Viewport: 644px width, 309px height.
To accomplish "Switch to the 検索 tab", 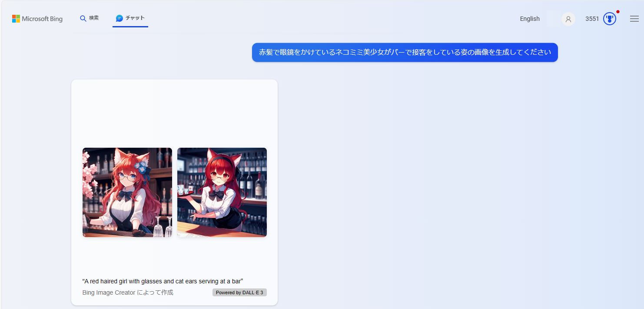I will (90, 18).
